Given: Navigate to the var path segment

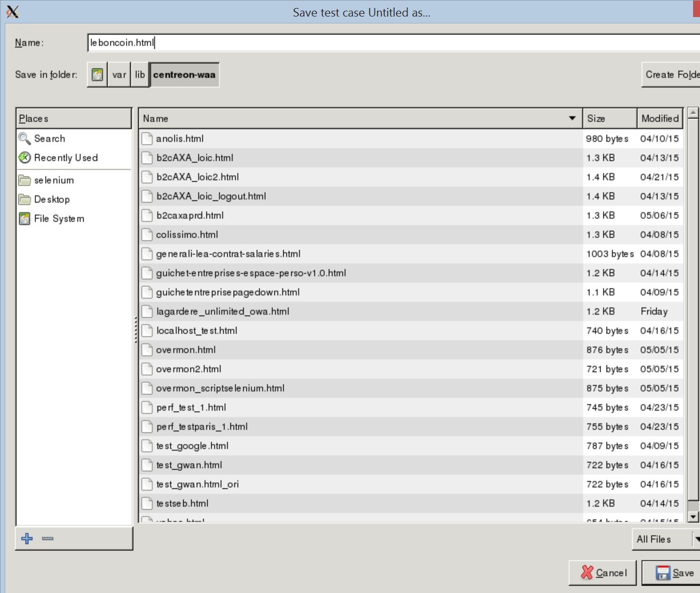Looking at the screenshot, I should click(x=119, y=75).
